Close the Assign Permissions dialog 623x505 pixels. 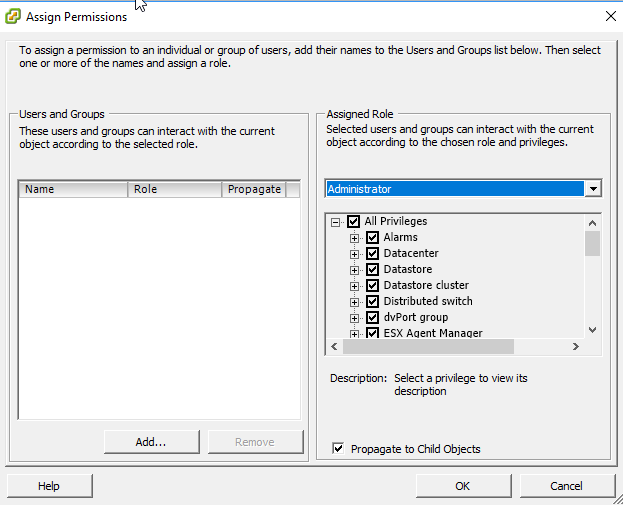611,16
